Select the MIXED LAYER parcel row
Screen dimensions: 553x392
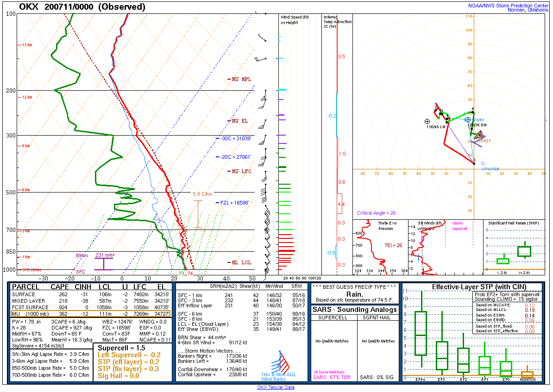91,301
